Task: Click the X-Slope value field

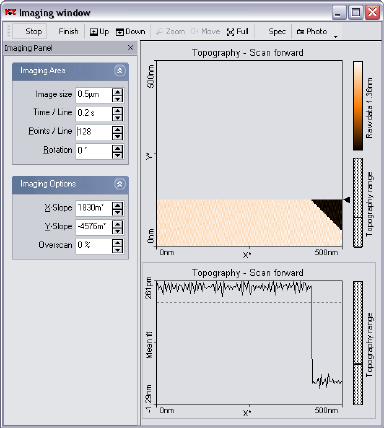Action: tap(94, 208)
